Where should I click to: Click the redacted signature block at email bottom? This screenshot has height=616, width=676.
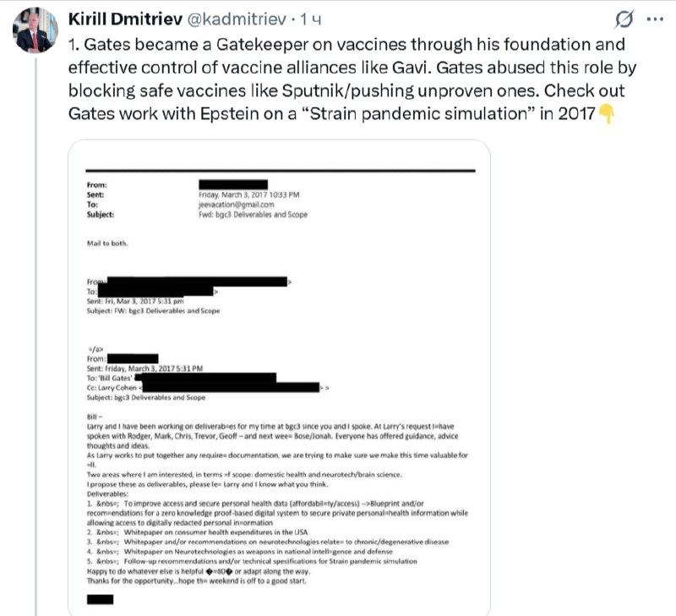(x=100, y=599)
